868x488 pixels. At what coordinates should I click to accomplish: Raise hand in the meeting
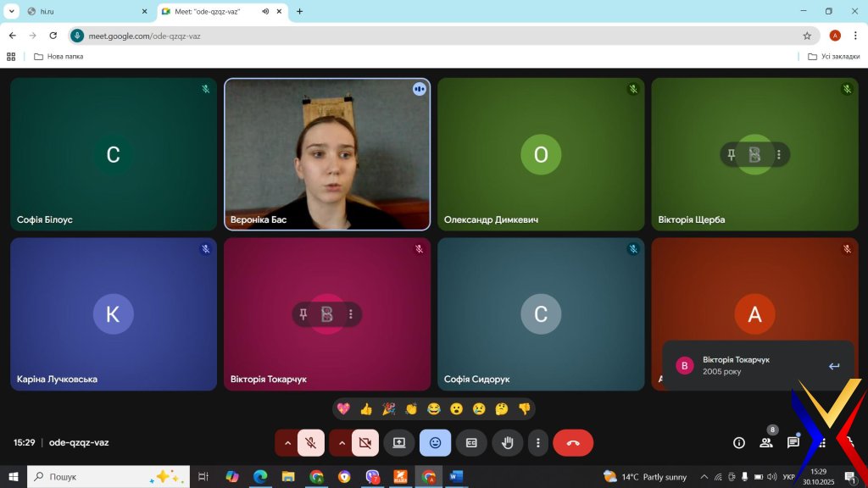[508, 442]
